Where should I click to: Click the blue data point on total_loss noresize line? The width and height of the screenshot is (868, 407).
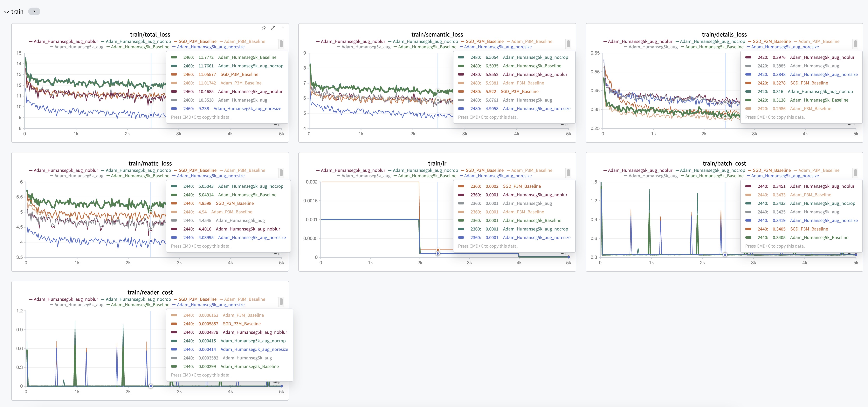coord(151,115)
